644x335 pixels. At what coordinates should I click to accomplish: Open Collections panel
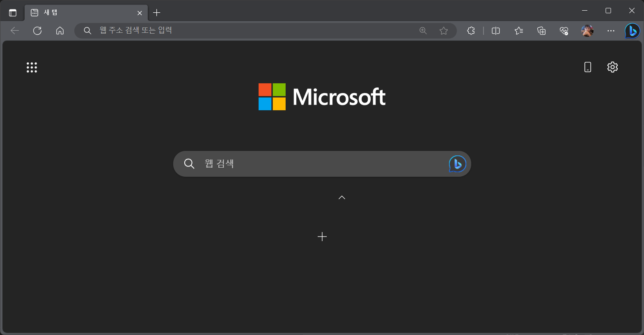pos(541,31)
